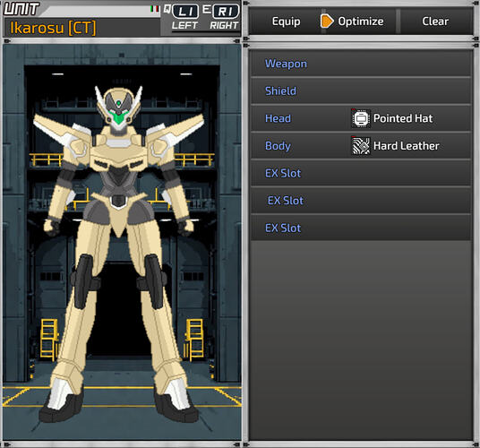Select the third EX Slot row
This screenshot has height=448, width=480.
361,228
